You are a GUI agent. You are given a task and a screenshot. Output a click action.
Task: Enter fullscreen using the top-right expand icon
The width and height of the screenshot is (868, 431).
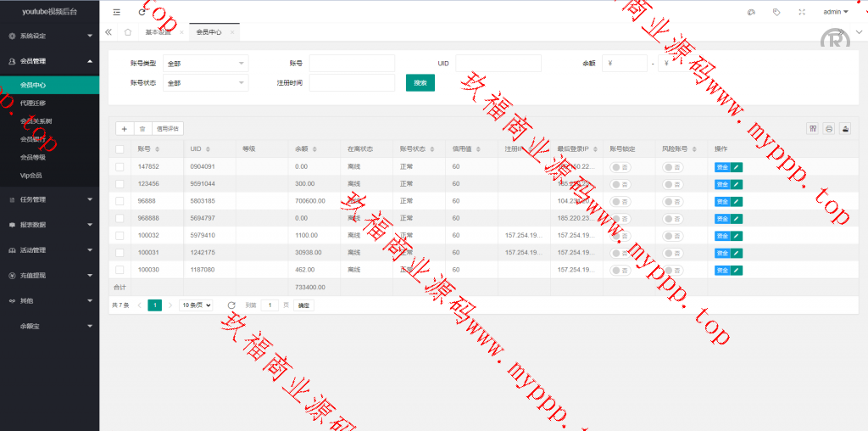coord(802,12)
